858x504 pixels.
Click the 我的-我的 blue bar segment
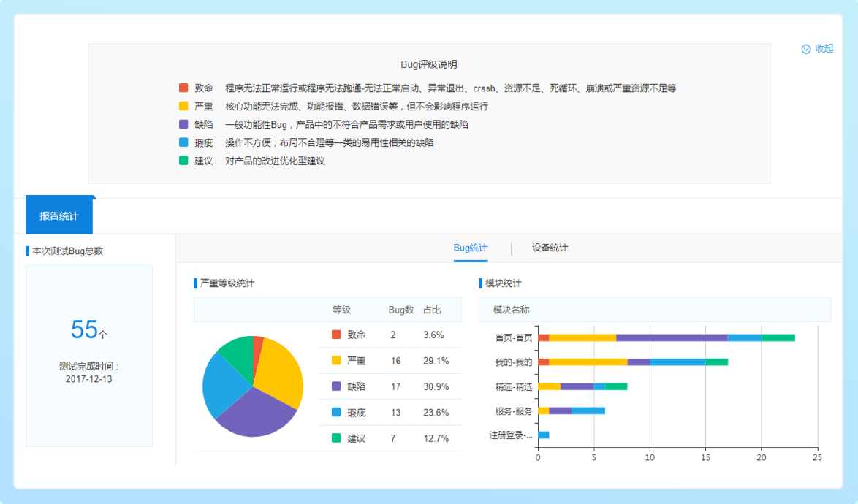(x=677, y=362)
